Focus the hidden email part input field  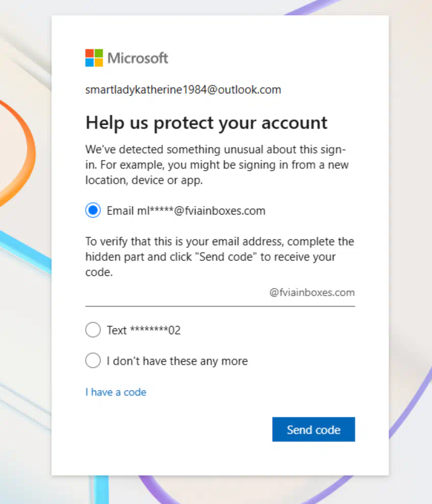pos(177,292)
